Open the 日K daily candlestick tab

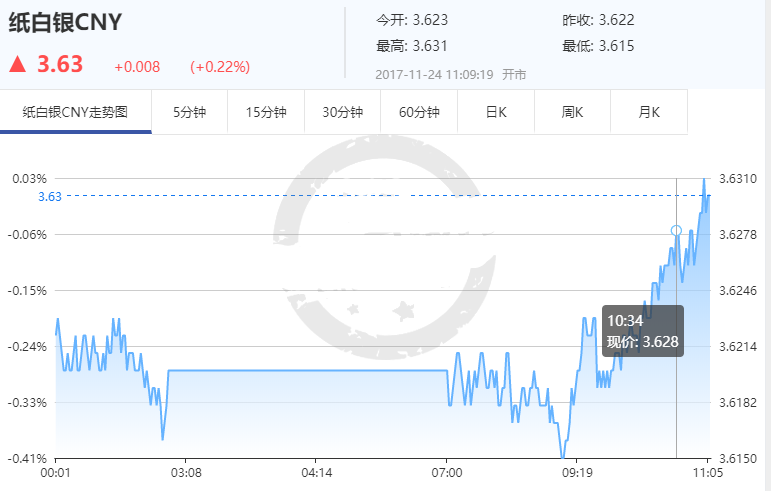pos(496,112)
